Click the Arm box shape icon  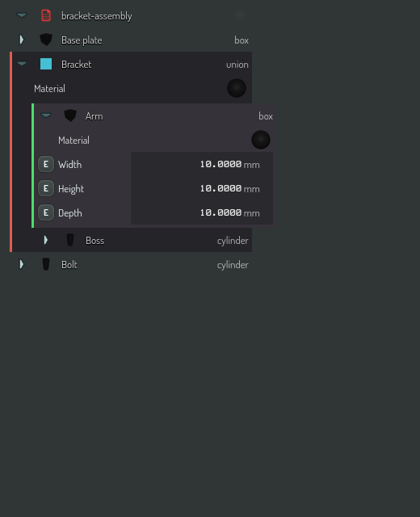pyautogui.click(x=70, y=116)
